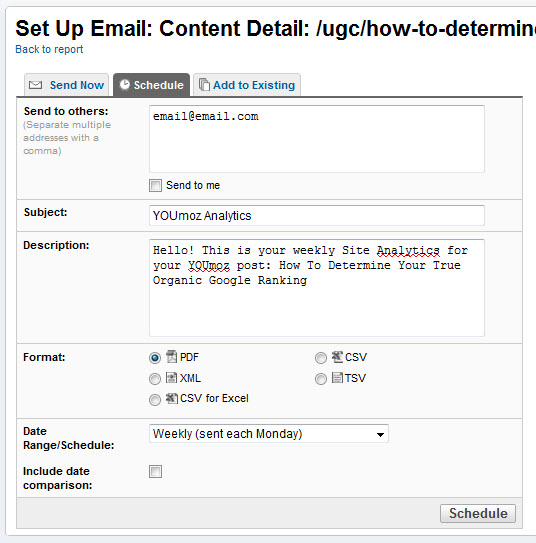Follow the Back to report link
Viewport: 536px width, 543px height.
pyautogui.click(x=49, y=49)
